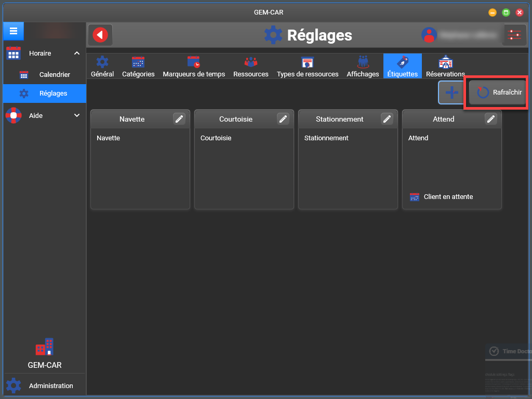Click the calendar icon beside Client en attente
This screenshot has width=532, height=399.
coord(415,197)
